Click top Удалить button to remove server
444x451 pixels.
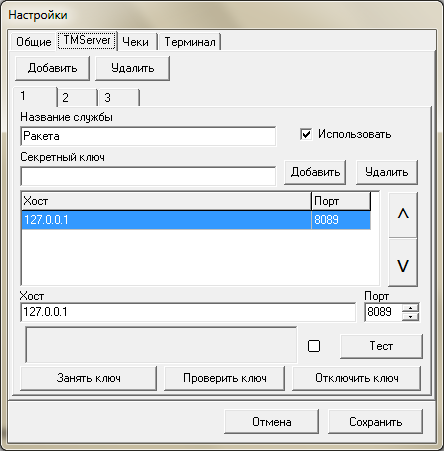point(132,68)
